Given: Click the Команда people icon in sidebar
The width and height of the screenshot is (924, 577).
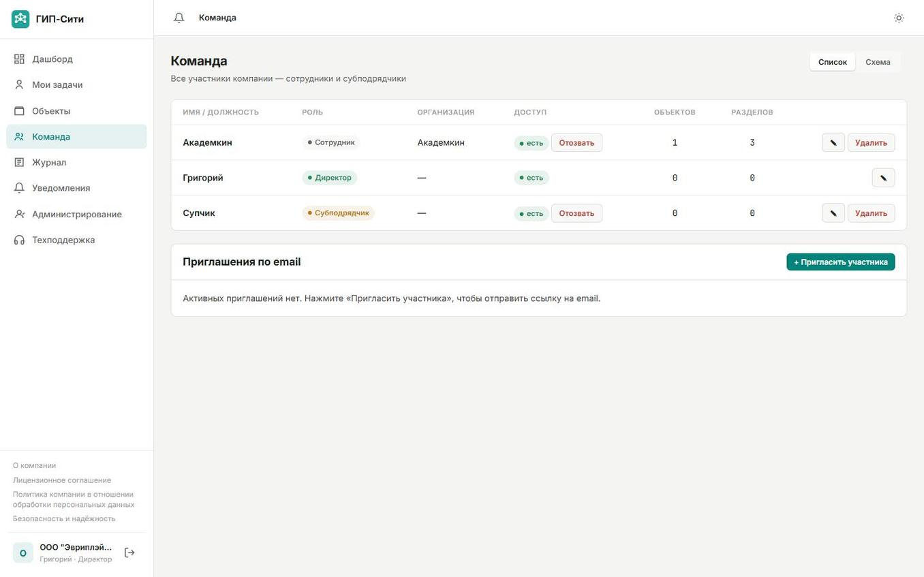Looking at the screenshot, I should 19,137.
